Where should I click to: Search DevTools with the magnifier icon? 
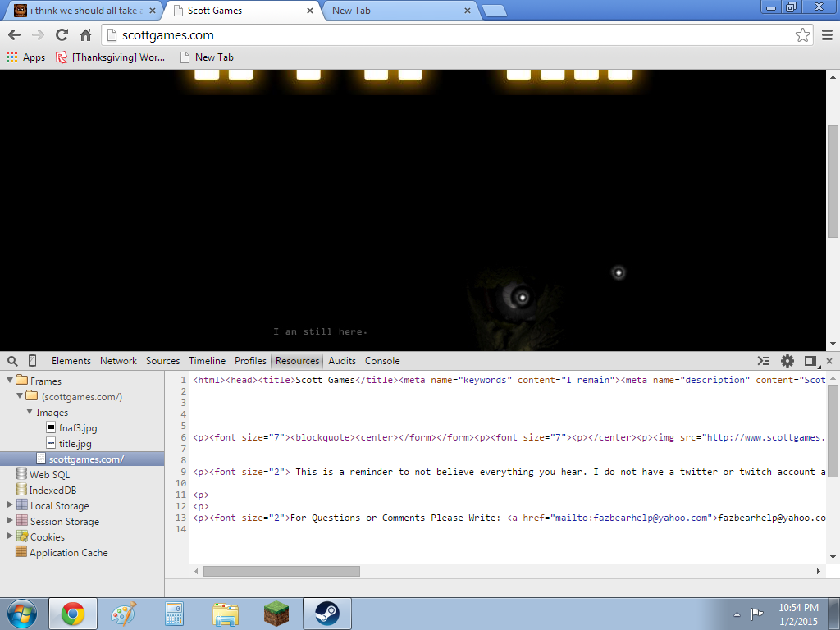point(12,361)
